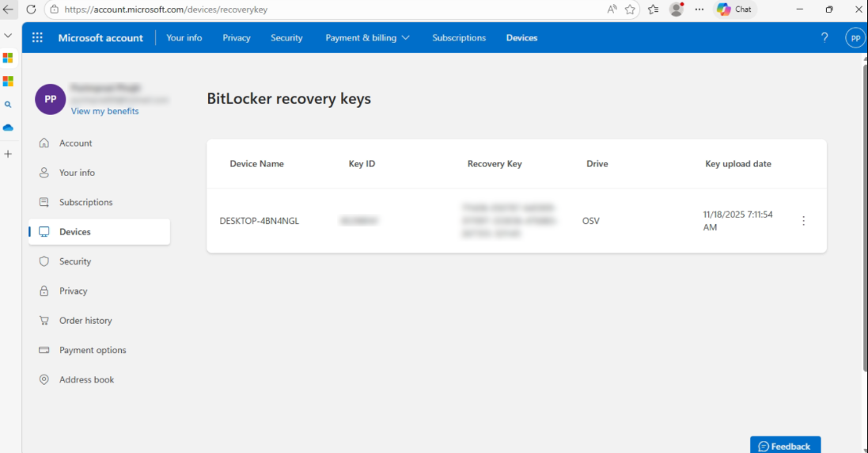Click Device Name column header
Image resolution: width=868 pixels, height=453 pixels.
(257, 164)
